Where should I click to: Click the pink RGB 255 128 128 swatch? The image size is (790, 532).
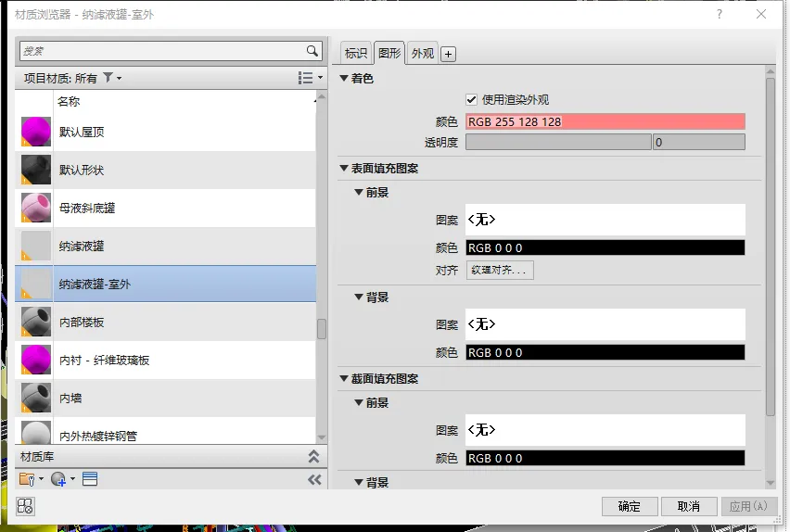tap(605, 121)
